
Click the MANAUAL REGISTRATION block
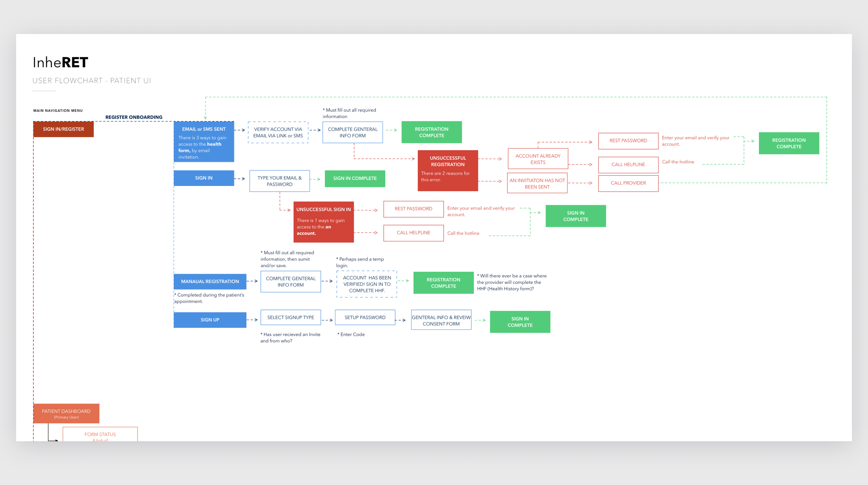[x=210, y=282]
